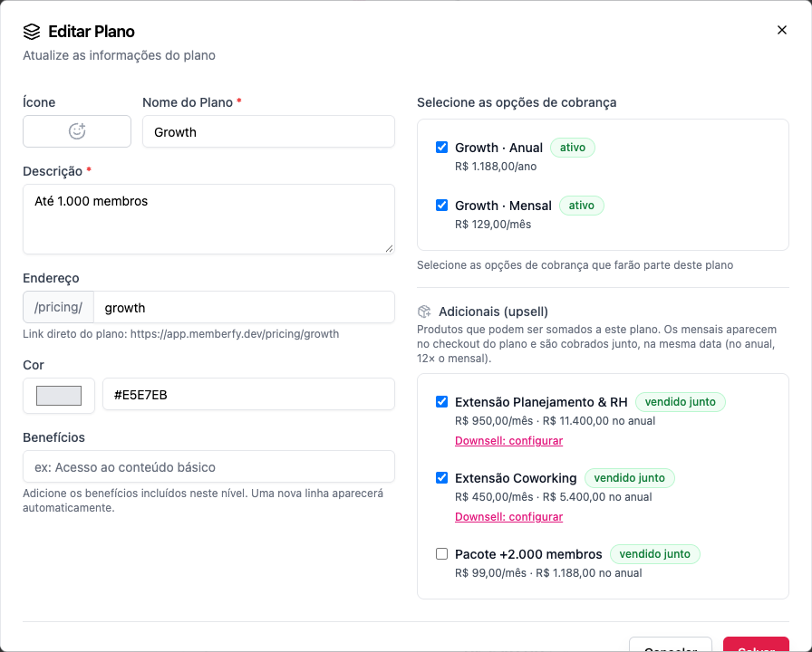Screen dimensions: 812x652
Task: Disable the Extensão Planejamento & RH add-on
Action: (441, 402)
